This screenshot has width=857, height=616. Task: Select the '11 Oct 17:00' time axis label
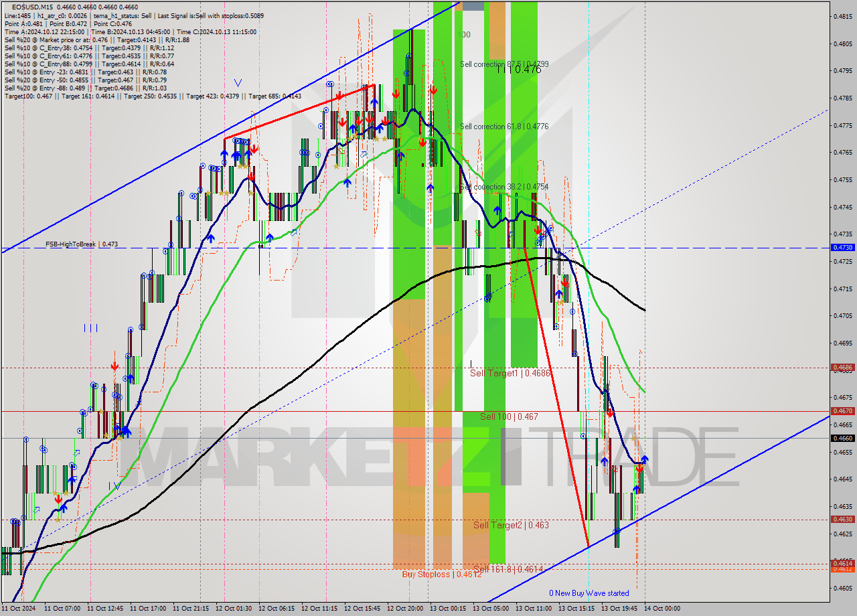[x=148, y=609]
